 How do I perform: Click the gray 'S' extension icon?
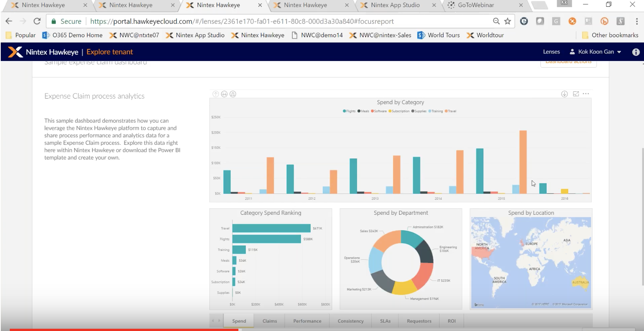tap(620, 21)
